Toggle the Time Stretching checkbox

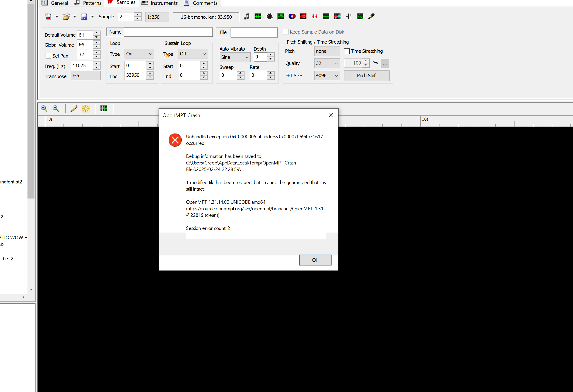[347, 51]
